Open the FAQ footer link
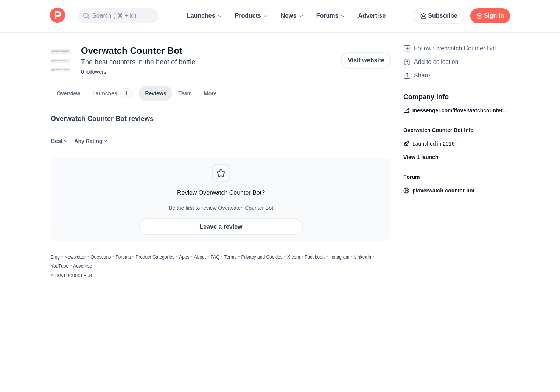 pyautogui.click(x=215, y=257)
